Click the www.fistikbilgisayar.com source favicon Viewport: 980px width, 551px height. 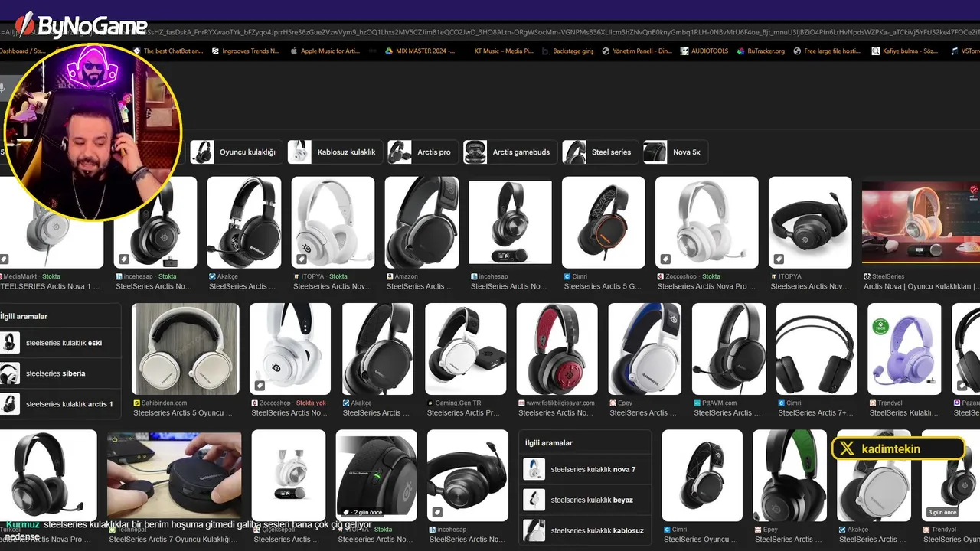(521, 403)
